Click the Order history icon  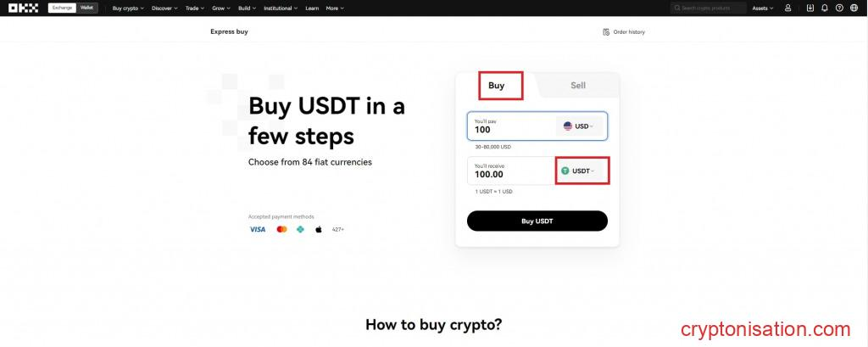click(x=606, y=32)
